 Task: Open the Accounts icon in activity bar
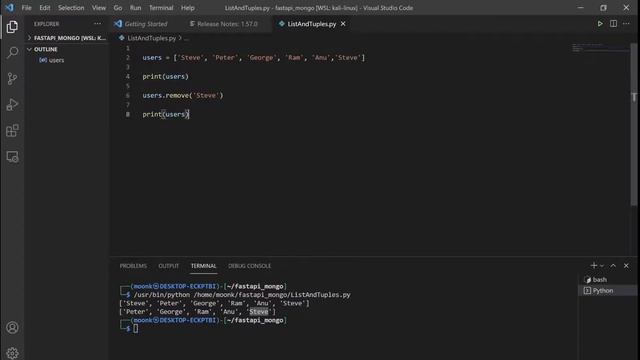(12, 327)
